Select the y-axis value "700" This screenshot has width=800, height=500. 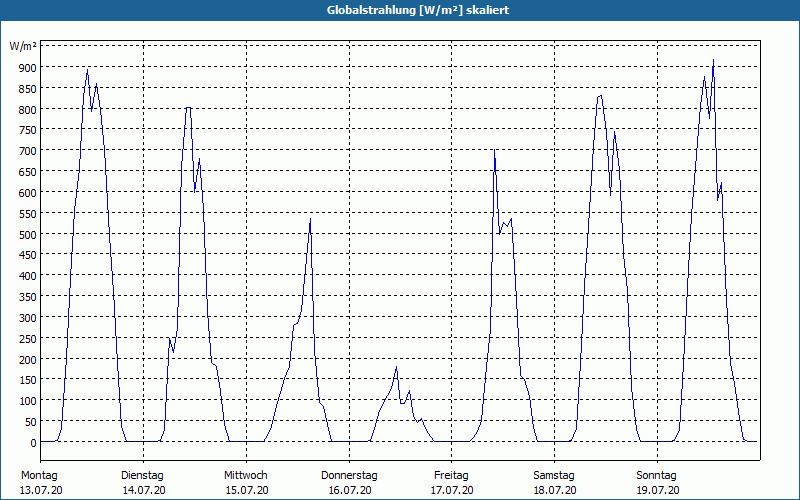28,151
